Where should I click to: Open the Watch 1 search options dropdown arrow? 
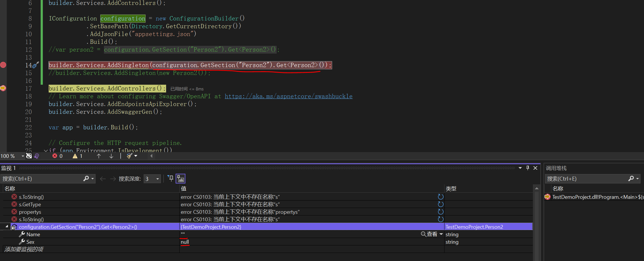(x=93, y=179)
